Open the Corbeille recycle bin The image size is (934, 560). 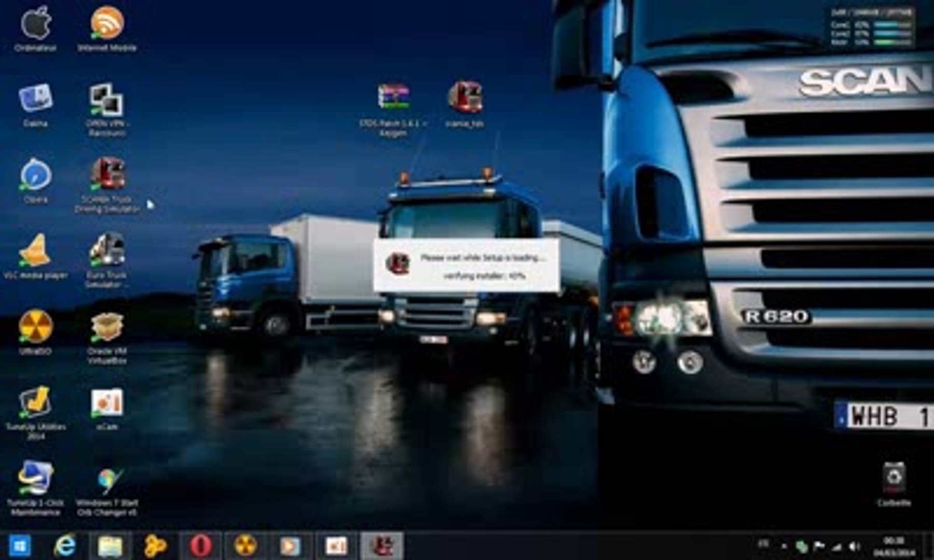pos(895,484)
